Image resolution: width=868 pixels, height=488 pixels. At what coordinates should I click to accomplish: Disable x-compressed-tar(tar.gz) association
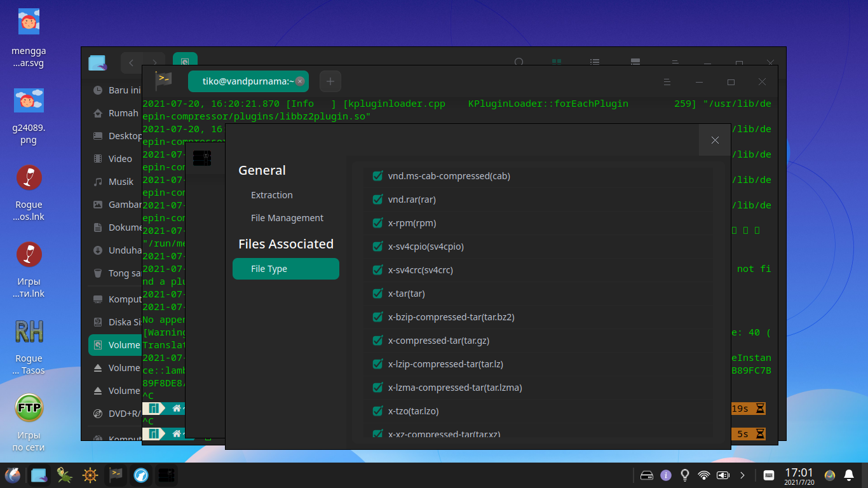click(377, 341)
